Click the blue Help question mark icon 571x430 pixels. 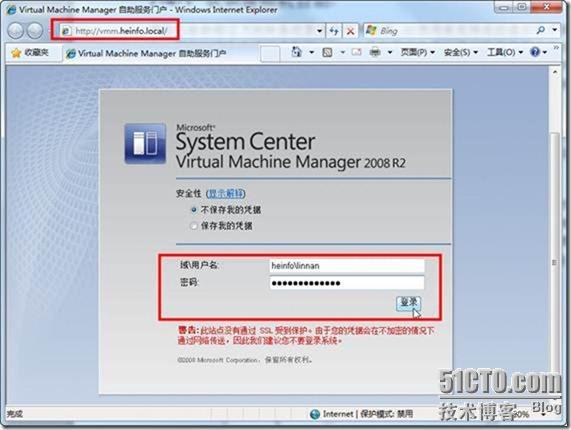[535, 52]
